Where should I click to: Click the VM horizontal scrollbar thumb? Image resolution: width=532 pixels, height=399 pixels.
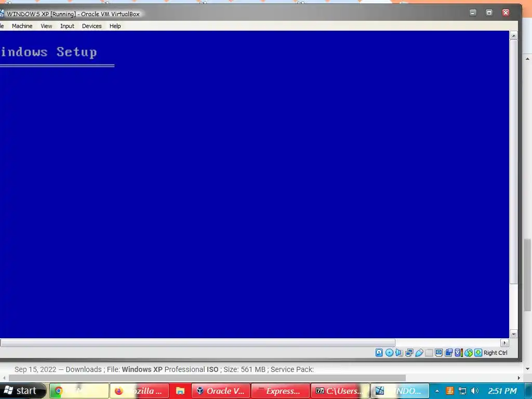(x=197, y=343)
